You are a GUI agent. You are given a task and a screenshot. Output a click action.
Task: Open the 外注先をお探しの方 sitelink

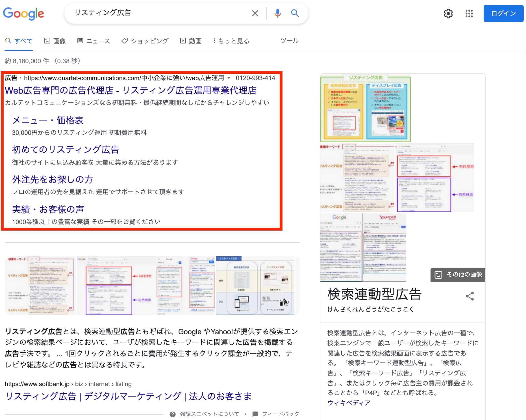point(53,179)
